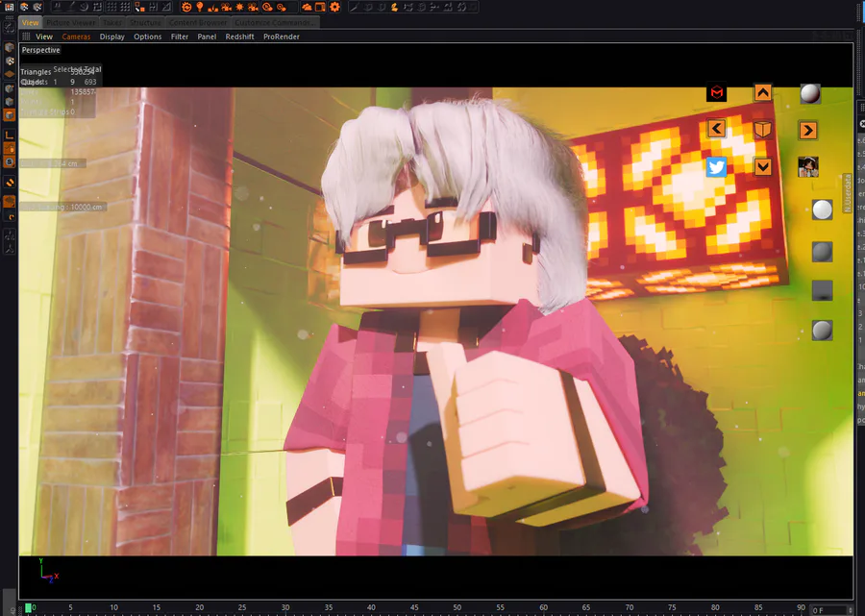Switch to the Customize Commands tab
Viewport: 865px width, 616px height.
coord(275,23)
